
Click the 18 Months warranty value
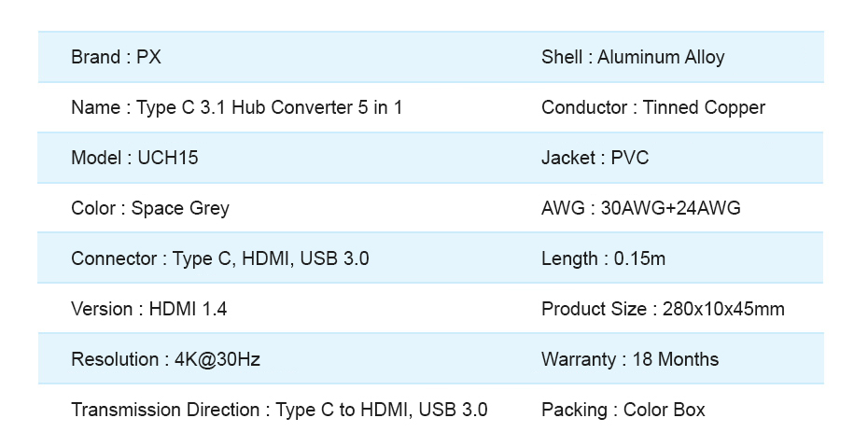[x=676, y=359]
